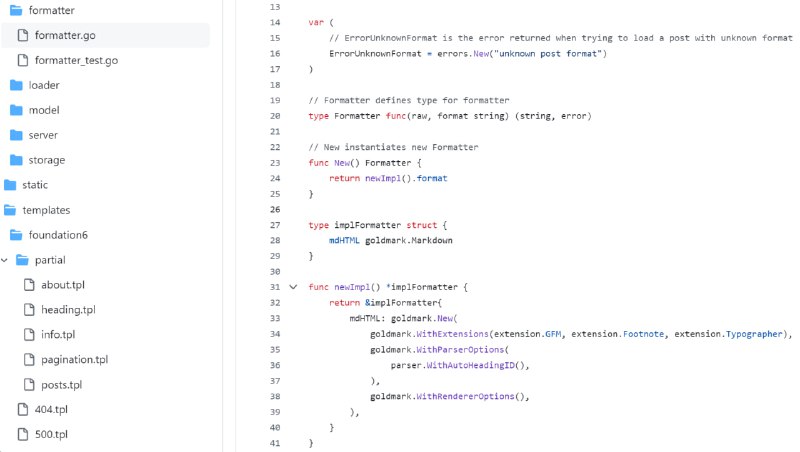This screenshot has height=452, width=800.
Task: Click the info.tpl file icon
Action: coord(29,335)
